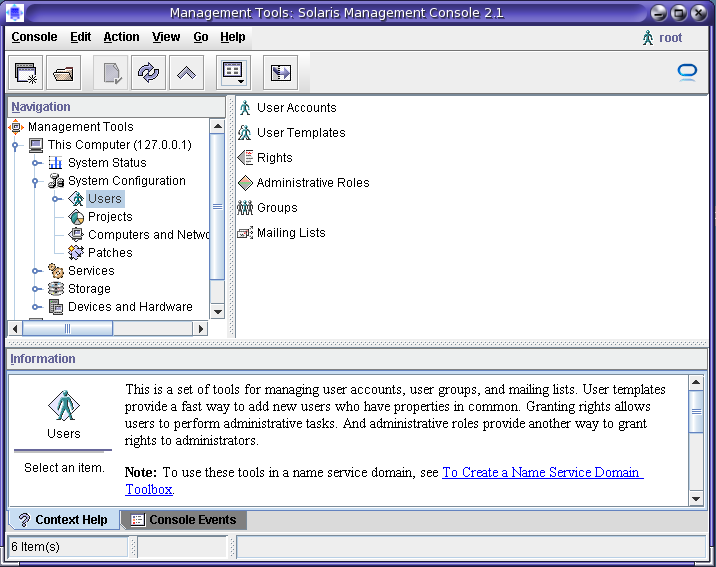
Task: Switch to the Context Help tab
Action: [64, 520]
